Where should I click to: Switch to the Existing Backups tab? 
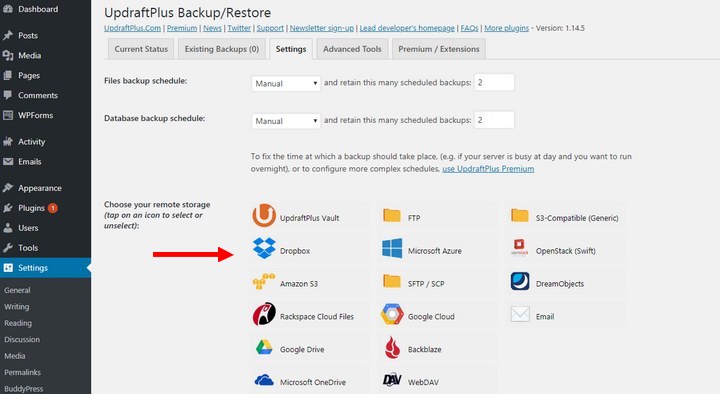(222, 49)
